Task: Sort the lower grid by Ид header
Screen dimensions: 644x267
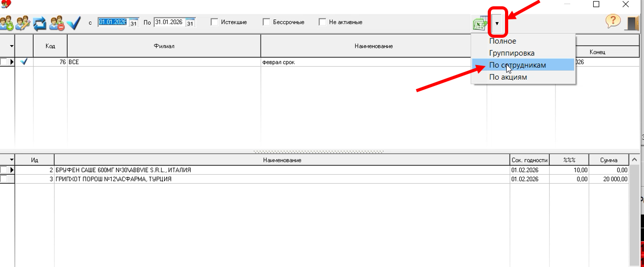Action: [x=35, y=160]
